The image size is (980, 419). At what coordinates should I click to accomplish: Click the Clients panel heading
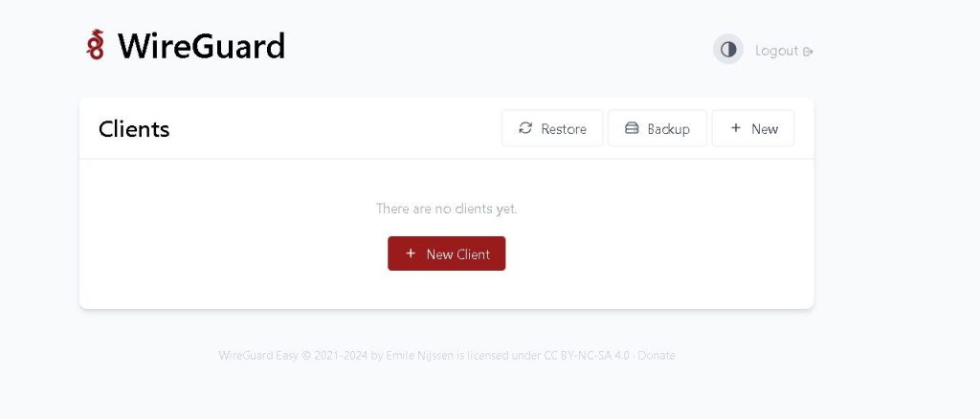[x=134, y=128]
